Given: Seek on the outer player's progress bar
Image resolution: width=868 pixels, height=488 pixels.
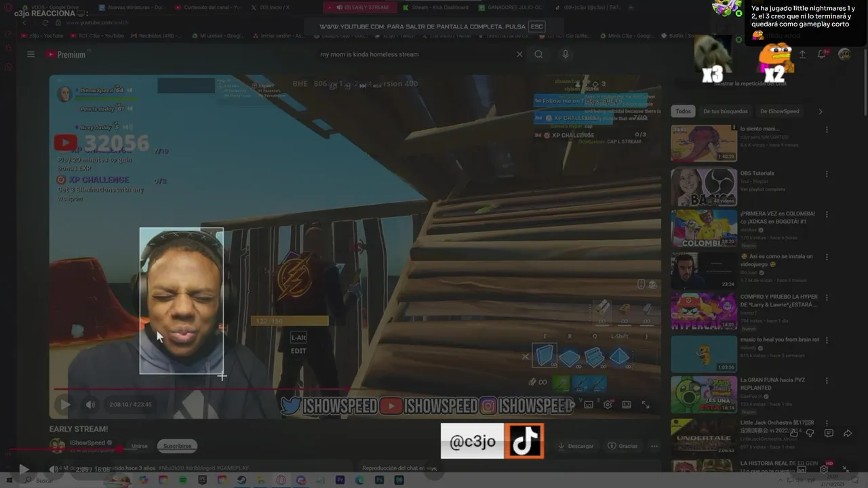Looking at the screenshot, I should (x=434, y=449).
